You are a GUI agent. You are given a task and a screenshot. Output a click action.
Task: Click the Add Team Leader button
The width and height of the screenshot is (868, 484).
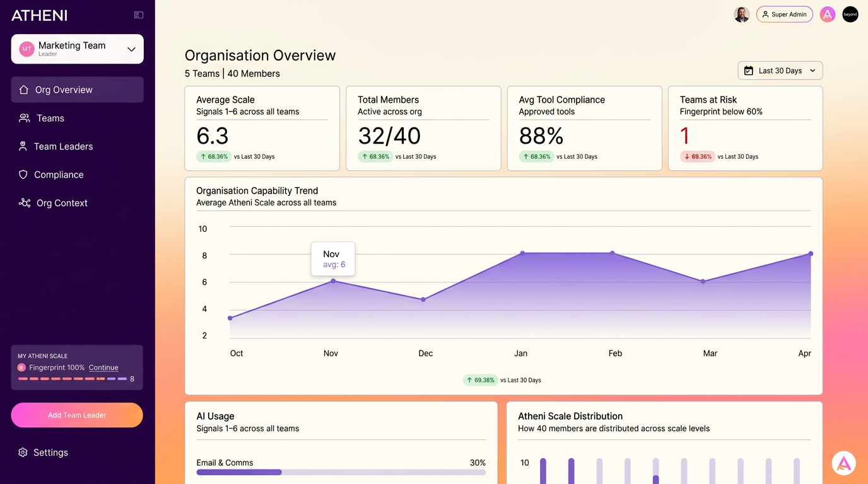[x=77, y=415]
